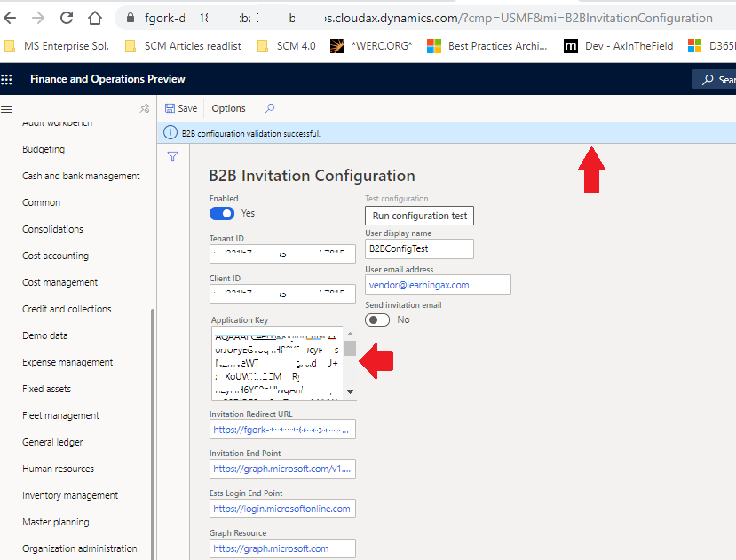Viewport: 736px width, 560px height.
Task: Click the browser home icon
Action: click(x=95, y=17)
